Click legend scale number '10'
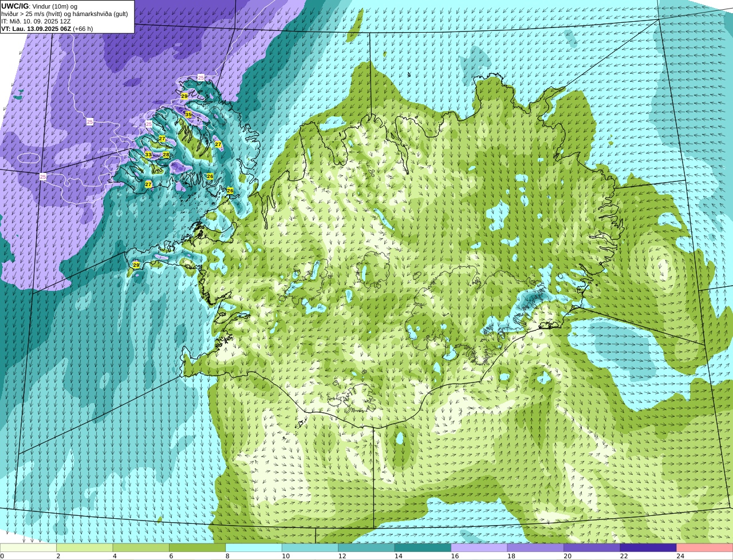Image resolution: width=733 pixels, height=560 pixels. coord(285,556)
